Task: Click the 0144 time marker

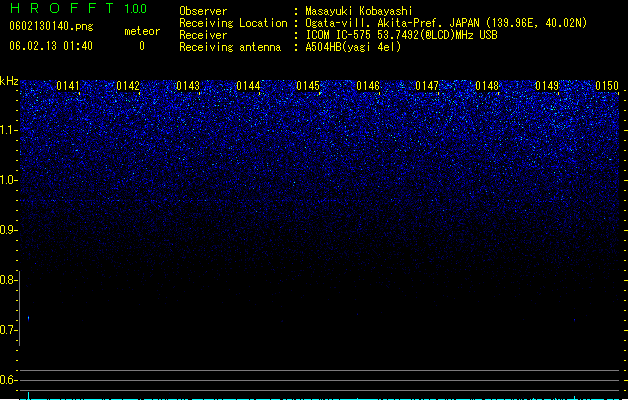Action: coord(248,86)
